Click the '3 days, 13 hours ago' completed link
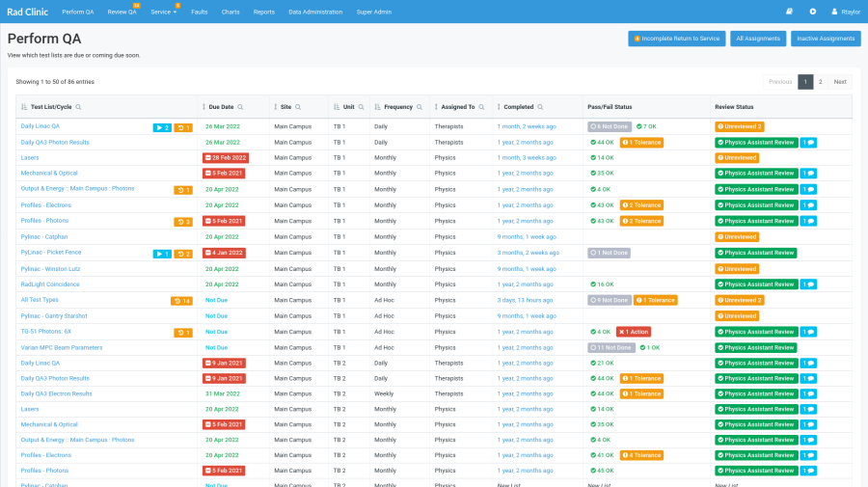Image resolution: width=868 pixels, height=487 pixels. coord(525,301)
